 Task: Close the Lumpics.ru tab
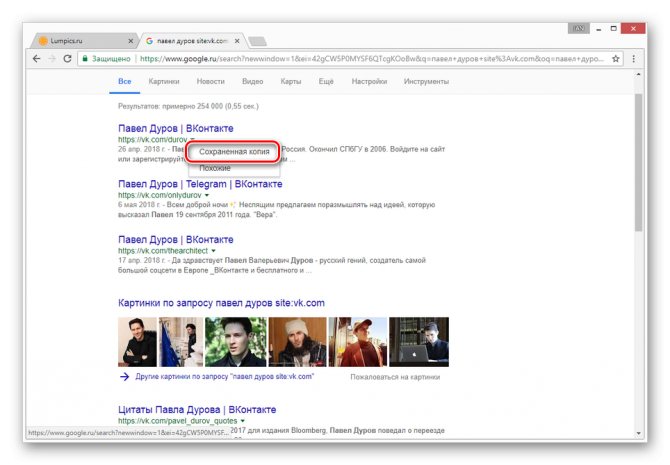131,41
